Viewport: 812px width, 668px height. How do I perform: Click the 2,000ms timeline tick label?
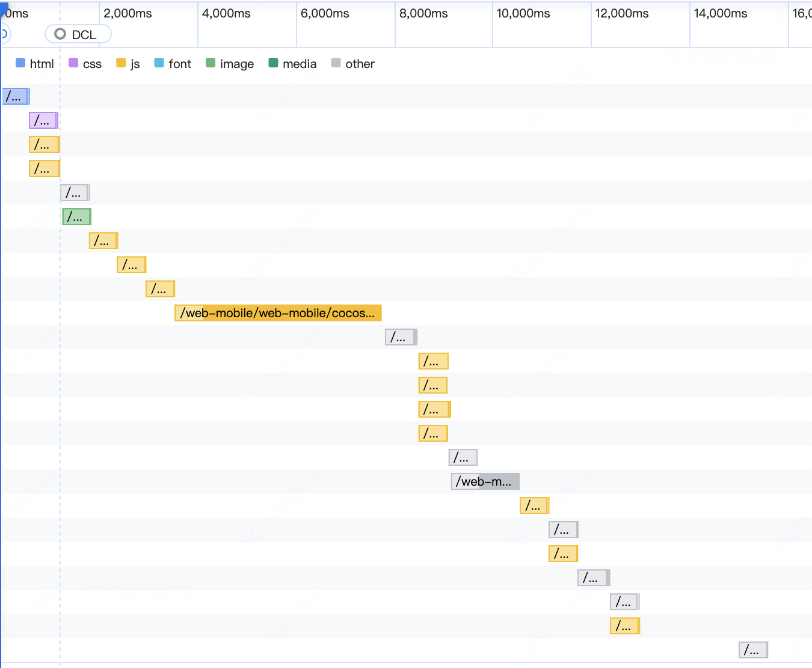pos(128,13)
